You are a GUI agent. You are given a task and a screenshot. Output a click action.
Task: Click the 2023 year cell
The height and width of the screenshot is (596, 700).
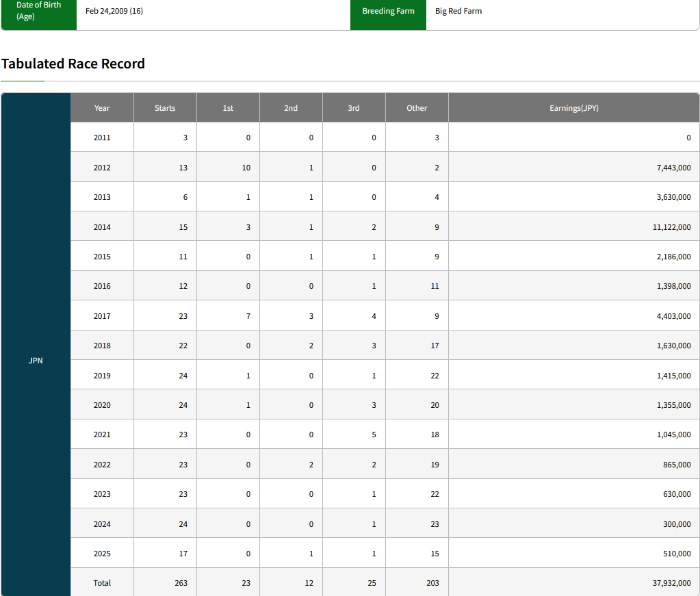pos(102,494)
